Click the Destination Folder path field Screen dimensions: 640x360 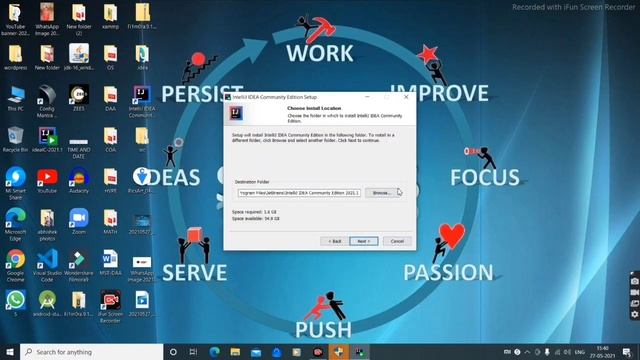299,193
